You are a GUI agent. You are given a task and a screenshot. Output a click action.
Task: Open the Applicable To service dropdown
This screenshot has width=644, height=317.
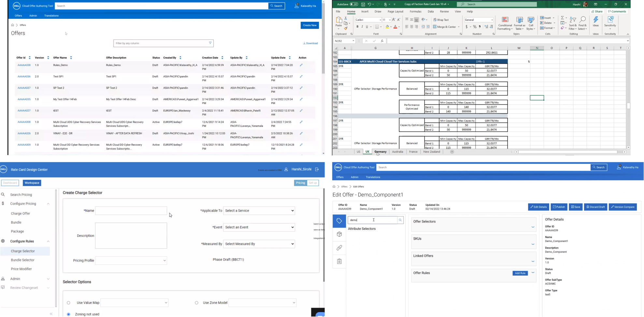[259, 211]
